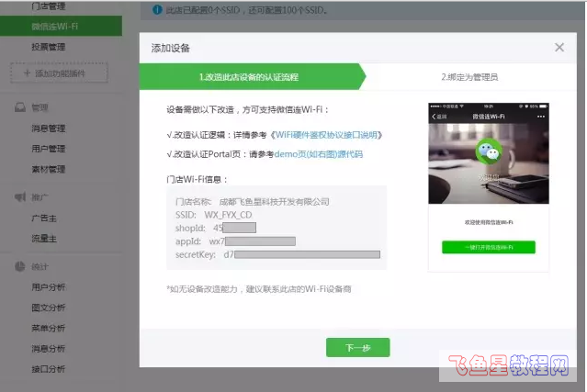Viewport: 587px width, 392px height.
Task: Open 广告主 in sidebar
Action: pyautogui.click(x=44, y=218)
